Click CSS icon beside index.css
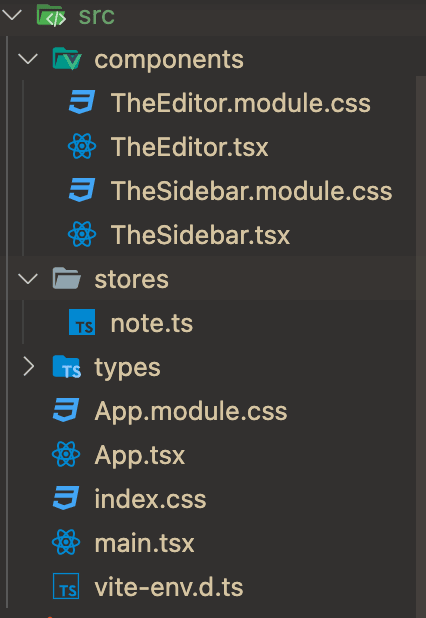 (x=66, y=498)
